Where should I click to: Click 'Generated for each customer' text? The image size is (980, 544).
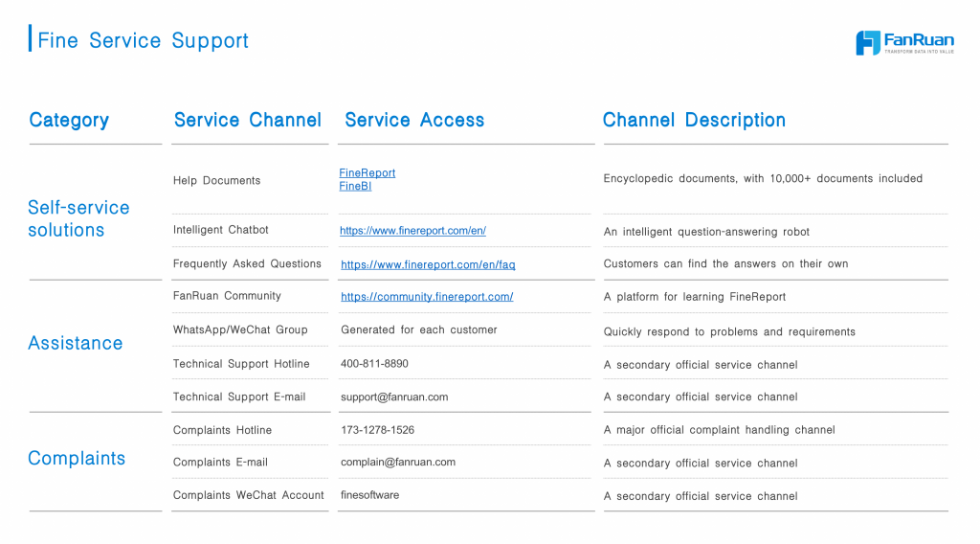419,329
